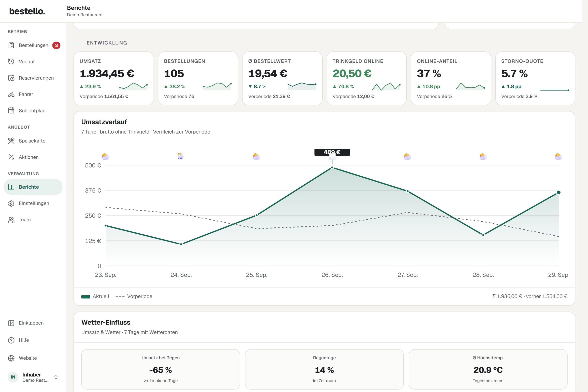
Task: Open the Reservierungen calendar-clock icon
Action: 11,78
